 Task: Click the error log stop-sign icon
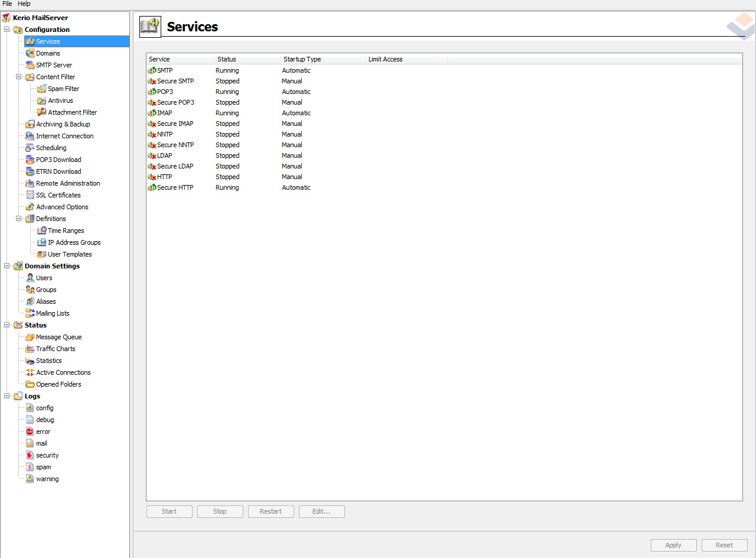click(30, 432)
